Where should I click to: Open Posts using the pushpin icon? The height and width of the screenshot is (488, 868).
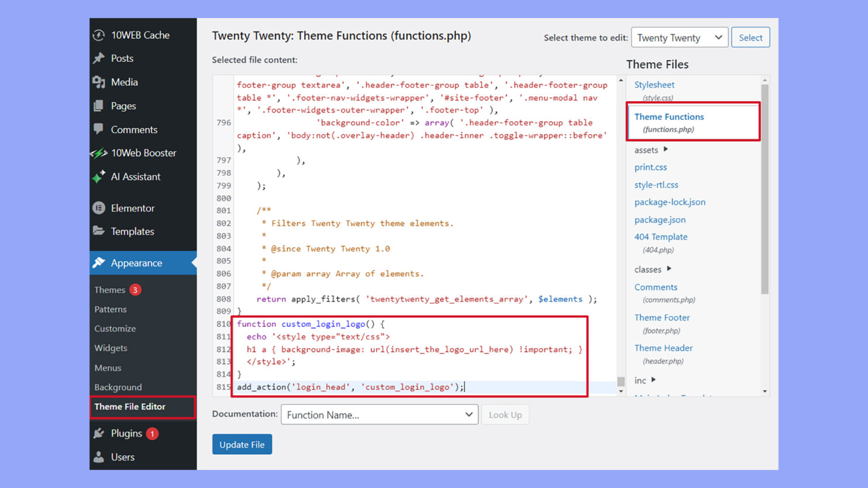point(99,58)
